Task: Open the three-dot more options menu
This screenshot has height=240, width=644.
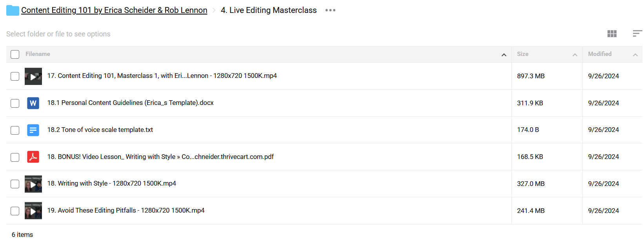Action: [330, 10]
